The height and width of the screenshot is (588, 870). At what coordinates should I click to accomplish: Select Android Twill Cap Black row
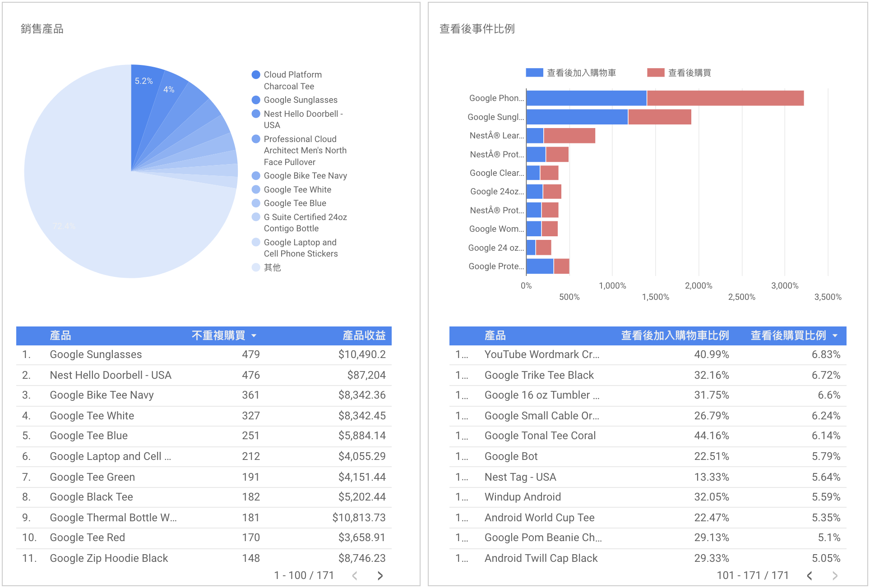click(x=648, y=558)
